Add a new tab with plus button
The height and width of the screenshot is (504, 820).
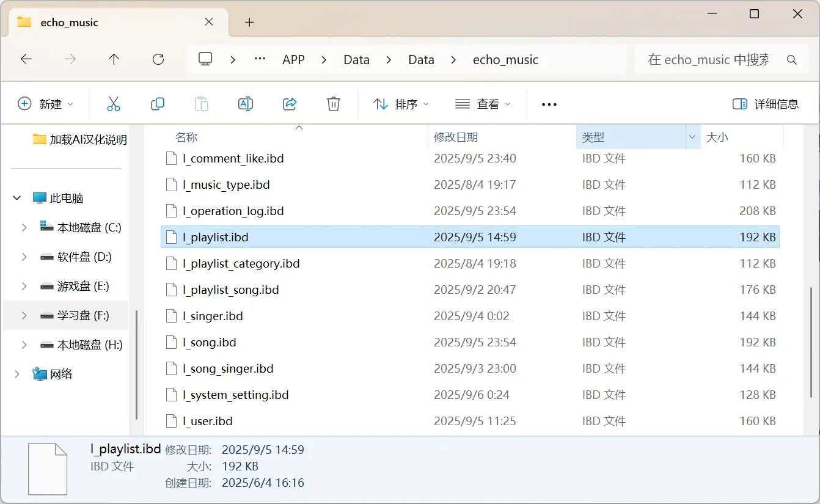tap(249, 23)
